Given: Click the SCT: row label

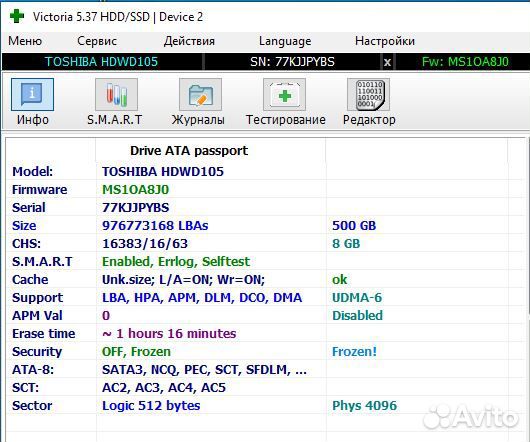Looking at the screenshot, I should pyautogui.click(x=25, y=388).
